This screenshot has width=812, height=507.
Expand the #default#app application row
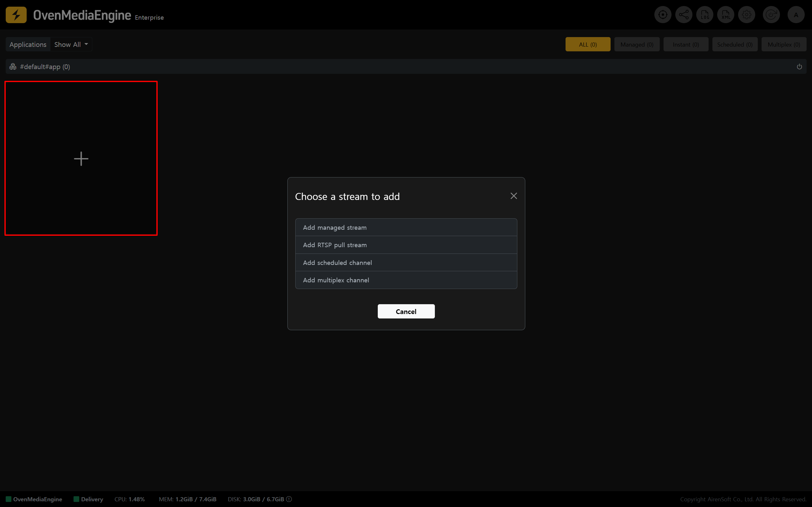(x=45, y=67)
